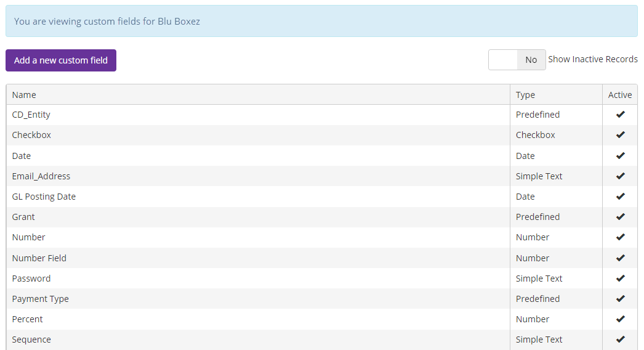
Task: Open the GL Posting Date field
Action: 44,197
